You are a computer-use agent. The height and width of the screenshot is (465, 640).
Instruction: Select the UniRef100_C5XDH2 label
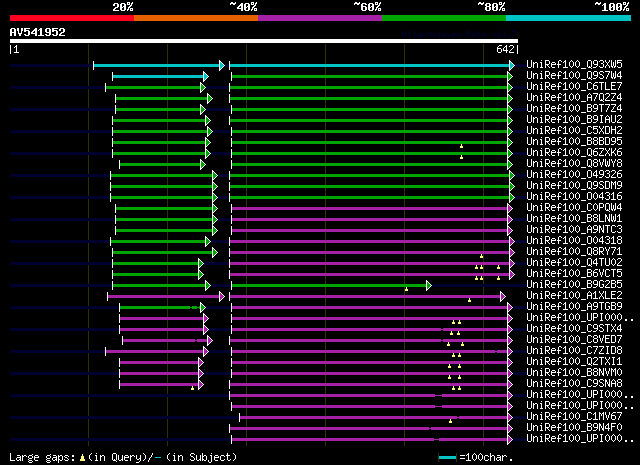coord(574,131)
